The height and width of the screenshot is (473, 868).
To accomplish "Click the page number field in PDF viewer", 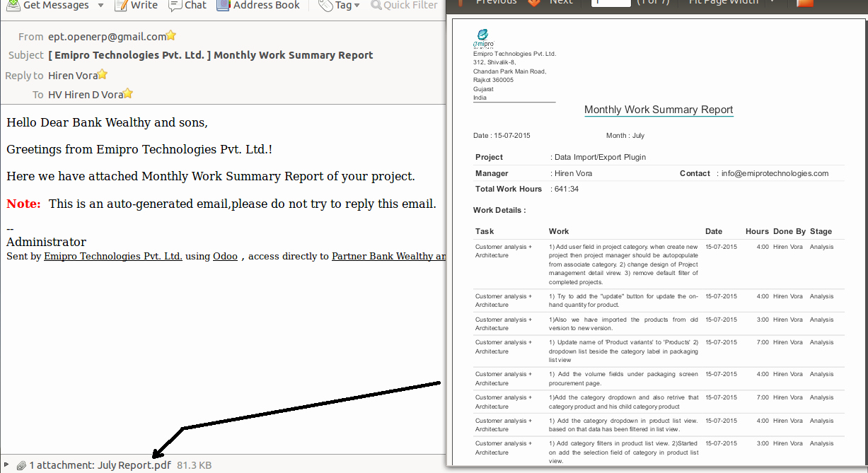I will [611, 2].
